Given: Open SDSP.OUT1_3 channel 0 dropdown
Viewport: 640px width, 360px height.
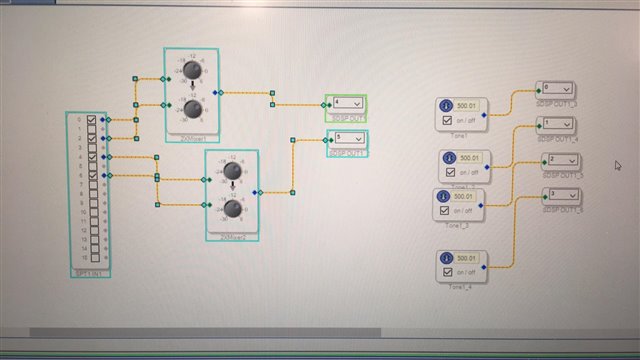Looking at the screenshot, I should coord(558,88).
